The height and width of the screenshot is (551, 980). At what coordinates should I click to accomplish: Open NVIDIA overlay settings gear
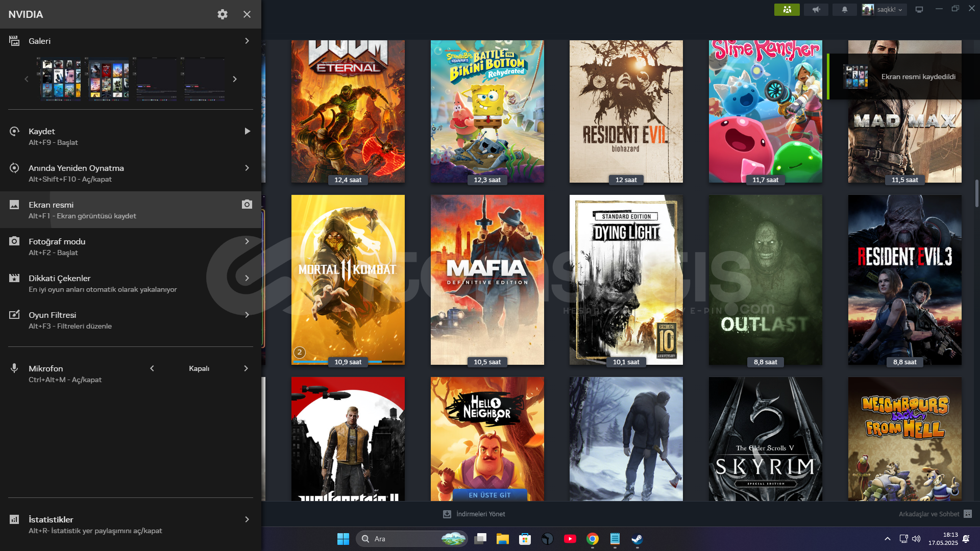pyautogui.click(x=223, y=14)
